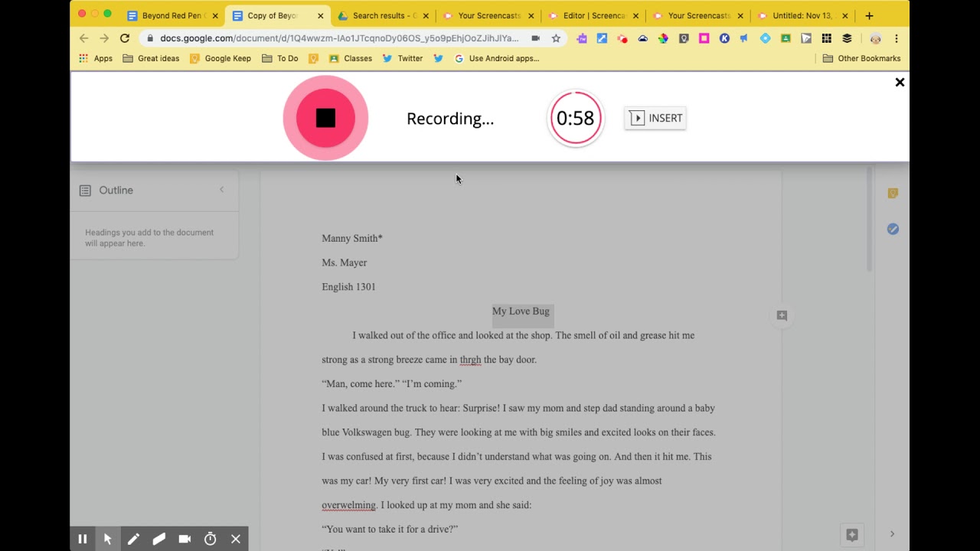Open the Chrome three-dot menu
This screenshot has width=980, height=551.
click(896, 38)
